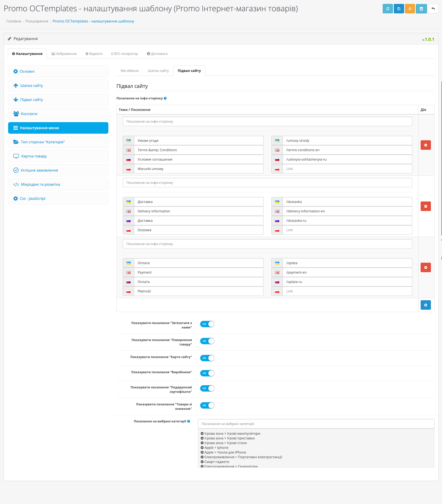Click help icon beside Посилання на інфо-сторінку

(x=165, y=98)
